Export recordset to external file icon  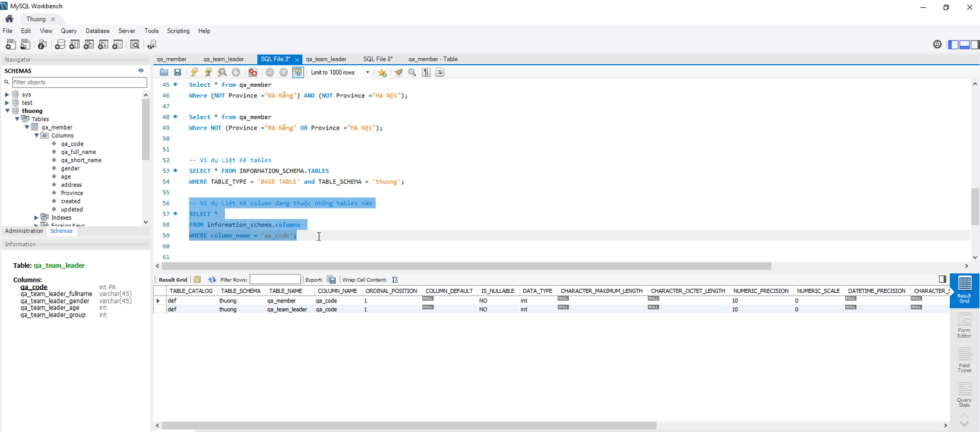pyautogui.click(x=331, y=280)
